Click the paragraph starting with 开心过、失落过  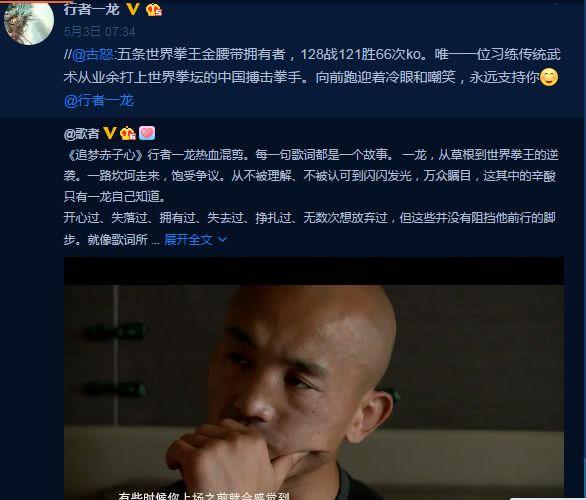pos(310,228)
